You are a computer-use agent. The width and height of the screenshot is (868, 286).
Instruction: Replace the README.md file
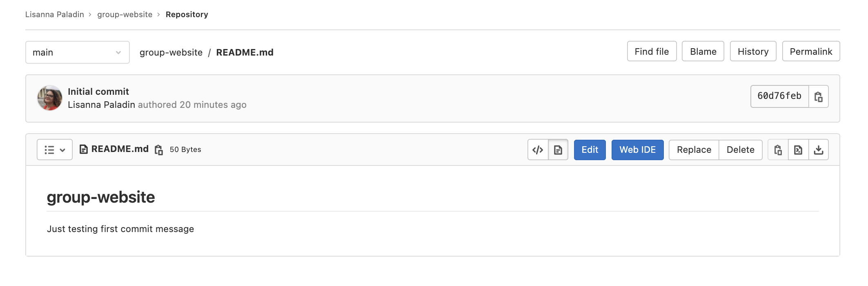(693, 150)
